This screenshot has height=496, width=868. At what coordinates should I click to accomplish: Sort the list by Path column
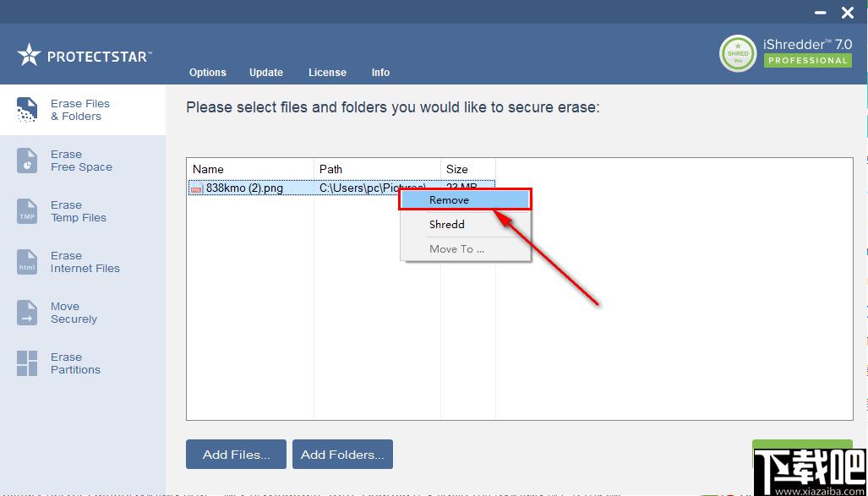[377, 169]
